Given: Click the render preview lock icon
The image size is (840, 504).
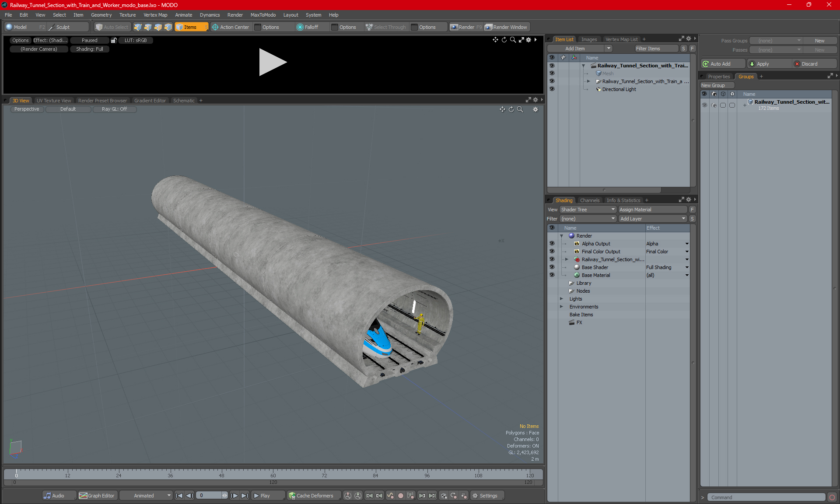Looking at the screenshot, I should tap(114, 40).
